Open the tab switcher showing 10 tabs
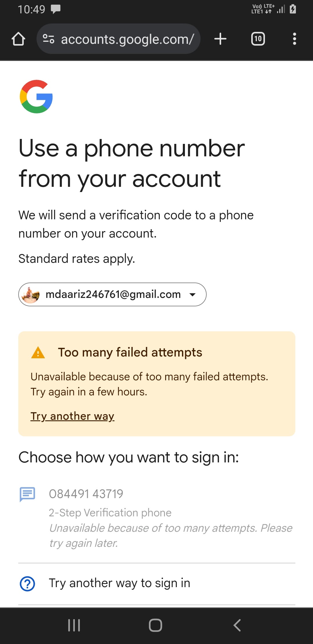Image resolution: width=313 pixels, height=644 pixels. pyautogui.click(x=258, y=39)
